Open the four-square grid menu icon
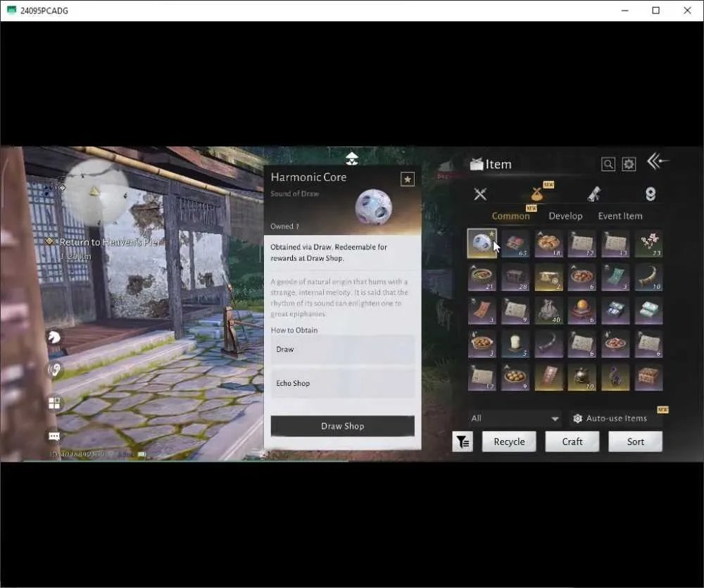 pos(54,403)
